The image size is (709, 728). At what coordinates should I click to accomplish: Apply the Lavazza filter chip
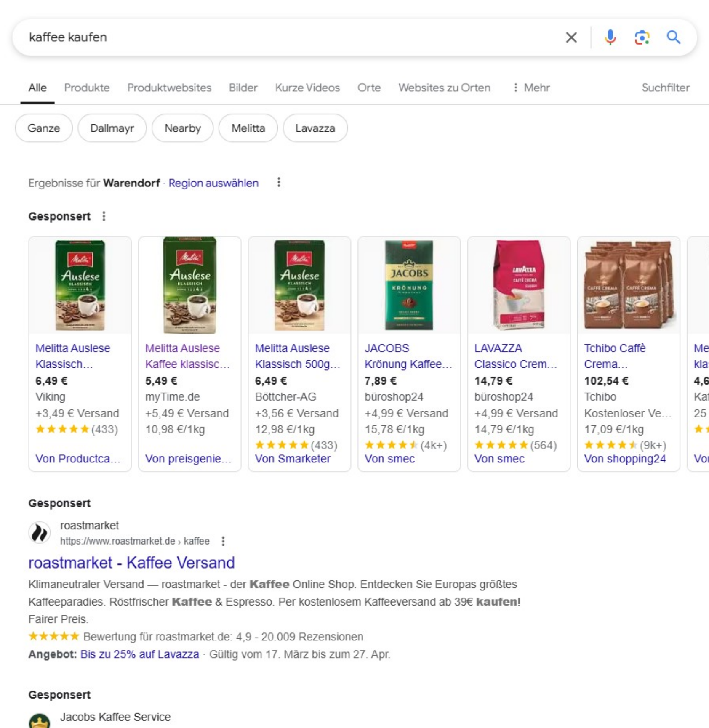click(315, 128)
